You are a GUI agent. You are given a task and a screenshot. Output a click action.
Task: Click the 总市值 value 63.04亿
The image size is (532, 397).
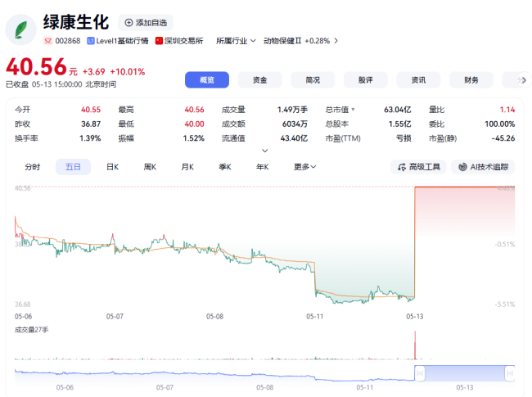coord(397,110)
